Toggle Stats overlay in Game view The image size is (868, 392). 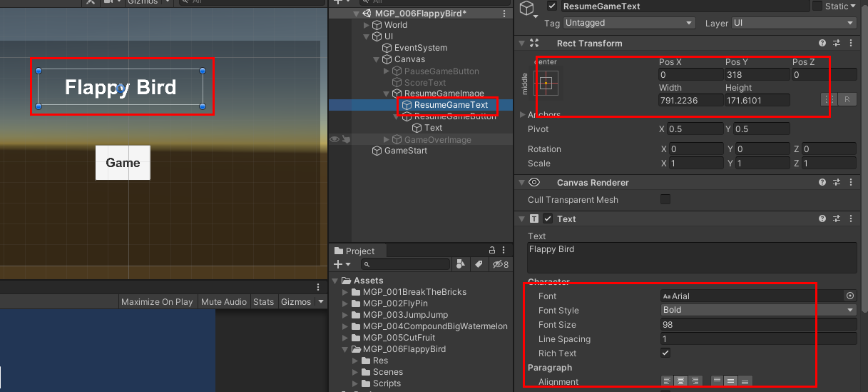point(263,302)
